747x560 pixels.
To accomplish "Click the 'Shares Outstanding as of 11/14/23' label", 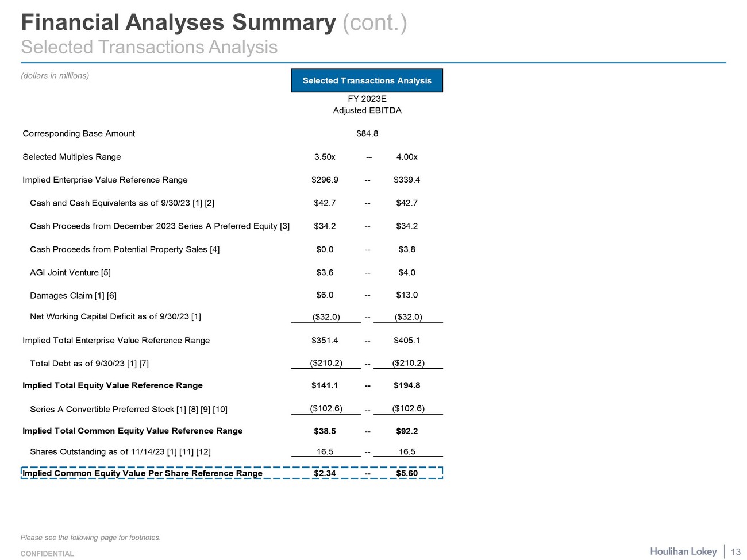I will [120, 452].
